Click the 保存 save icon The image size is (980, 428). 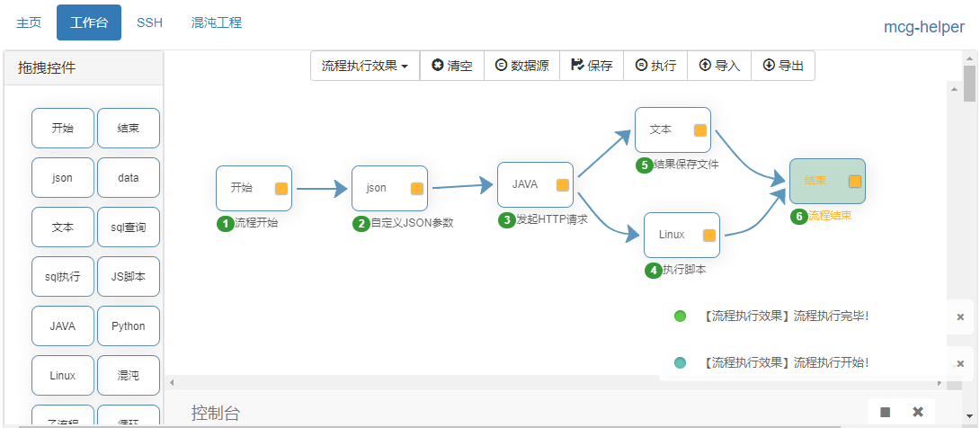point(577,66)
